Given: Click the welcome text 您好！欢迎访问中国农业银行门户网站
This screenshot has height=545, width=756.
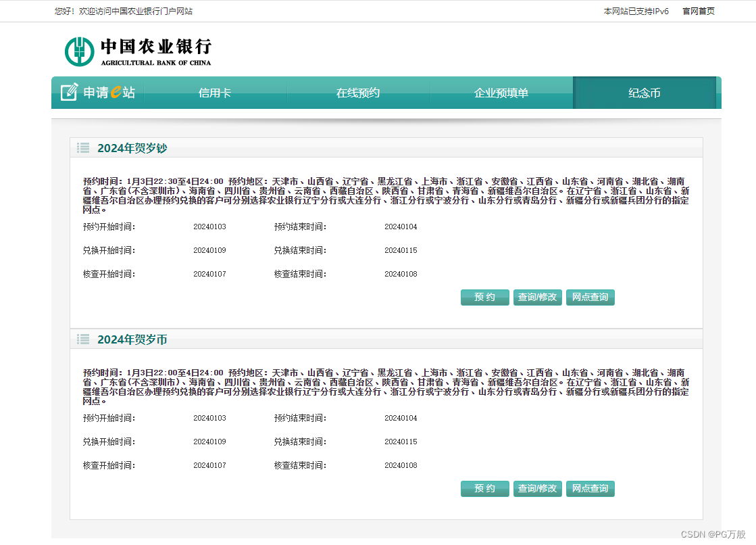Looking at the screenshot, I should pos(124,11).
